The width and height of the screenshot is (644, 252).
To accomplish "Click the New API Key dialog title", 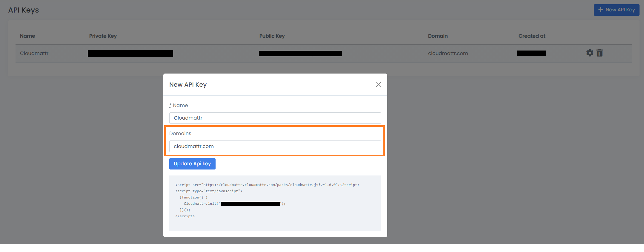I will tap(188, 85).
